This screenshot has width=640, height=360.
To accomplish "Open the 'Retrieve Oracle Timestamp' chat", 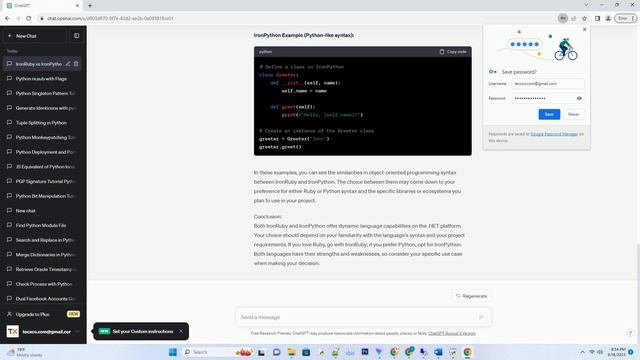I will (42, 269).
